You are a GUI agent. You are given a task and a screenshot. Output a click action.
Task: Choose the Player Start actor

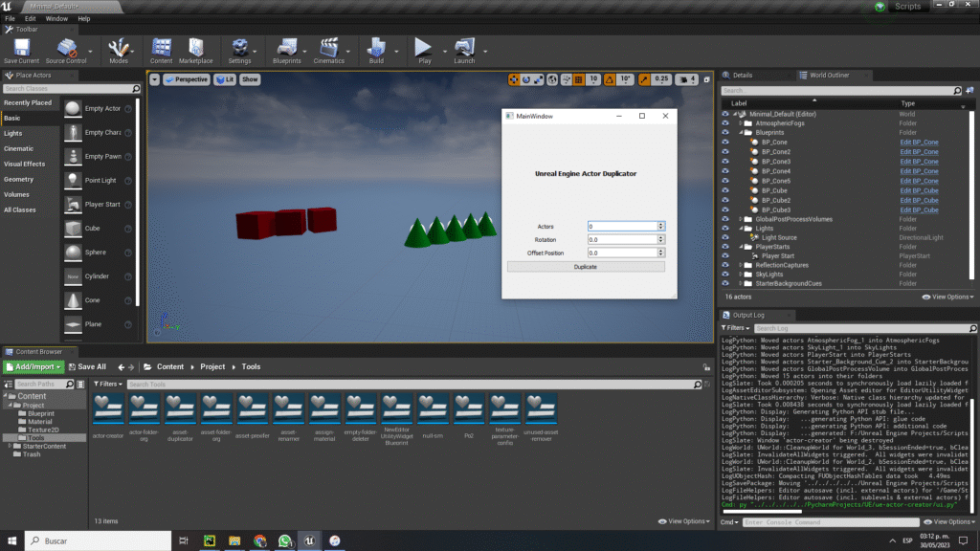(x=73, y=205)
